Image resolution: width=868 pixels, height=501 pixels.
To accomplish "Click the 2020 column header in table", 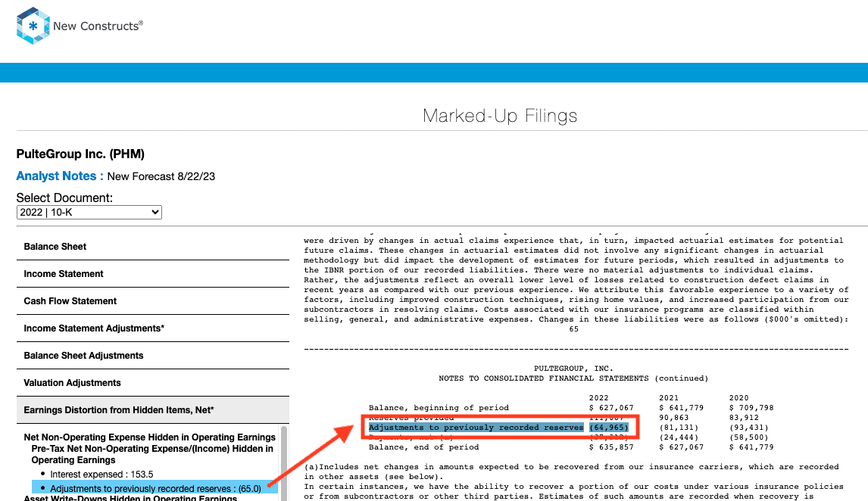I will point(739,397).
